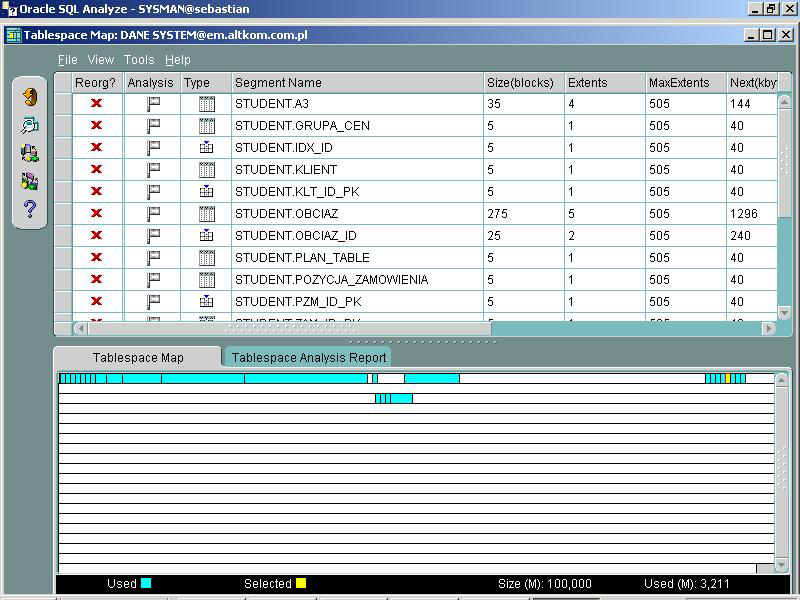
Task: Click index type icon for STUDENT.IDX_ID
Action: pyautogui.click(x=206, y=147)
